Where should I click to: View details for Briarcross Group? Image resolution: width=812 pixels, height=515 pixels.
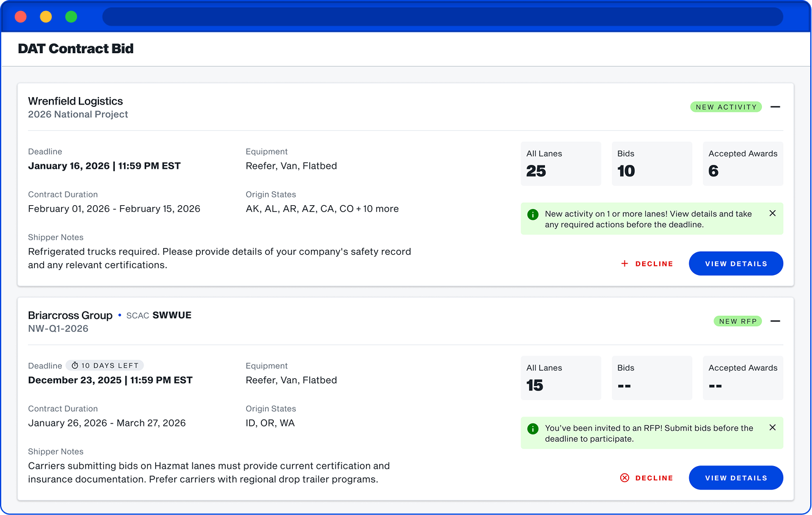(x=736, y=478)
